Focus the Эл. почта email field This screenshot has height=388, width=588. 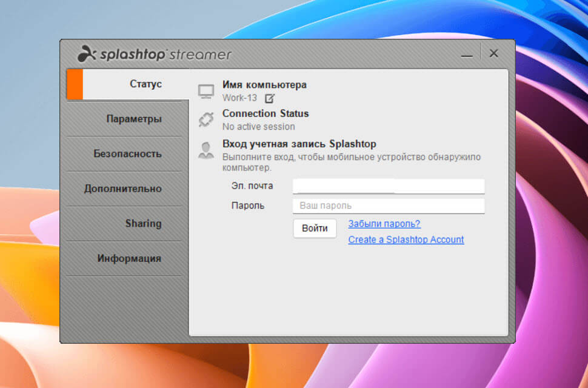pos(389,186)
